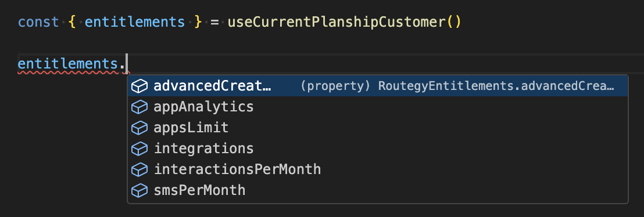Click the property icon next to appAnalytics
The height and width of the screenshot is (217, 644).
pyautogui.click(x=139, y=107)
